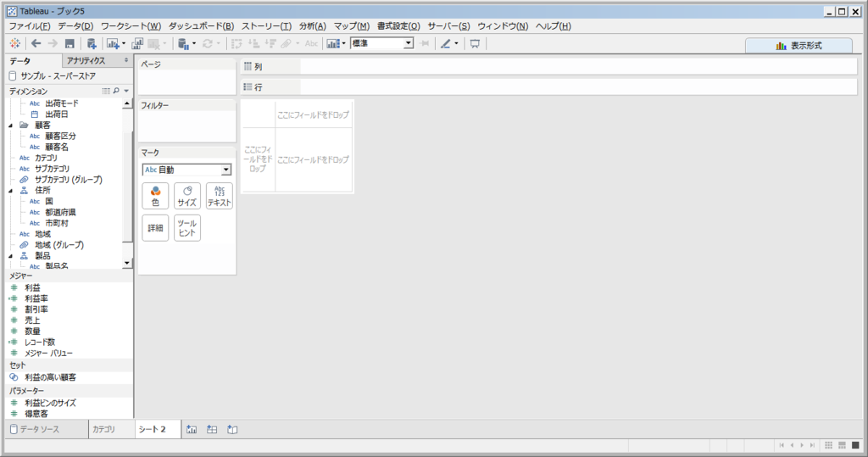Select the 売上 measure
The height and width of the screenshot is (457, 868).
click(32, 320)
